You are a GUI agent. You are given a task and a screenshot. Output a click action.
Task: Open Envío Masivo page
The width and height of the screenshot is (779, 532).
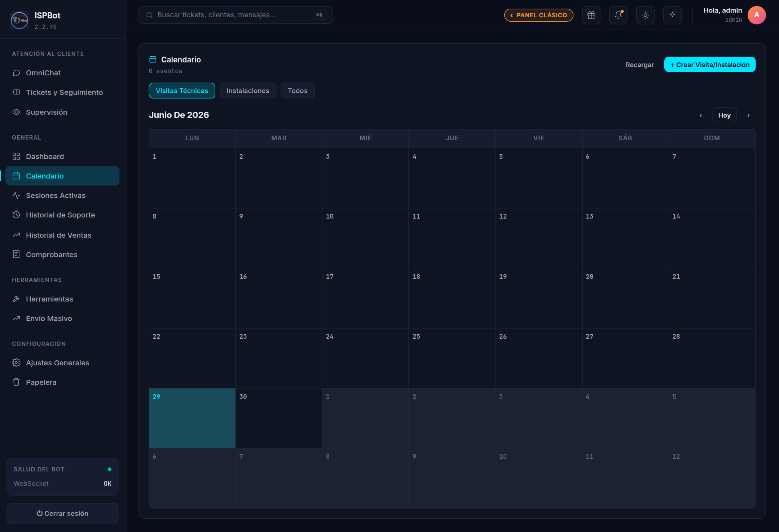62,318
